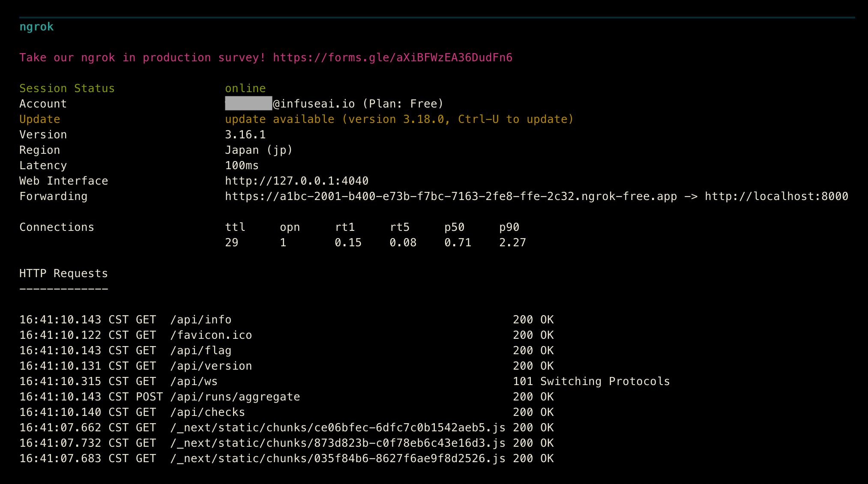The image size is (868, 484).
Task: Open the http://localhost:8000 target address
Action: (x=776, y=196)
